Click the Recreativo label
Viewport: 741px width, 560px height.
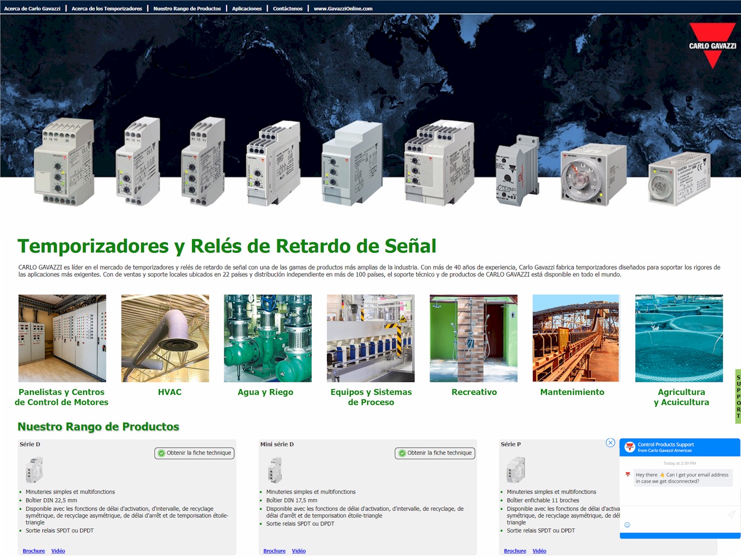tap(474, 392)
